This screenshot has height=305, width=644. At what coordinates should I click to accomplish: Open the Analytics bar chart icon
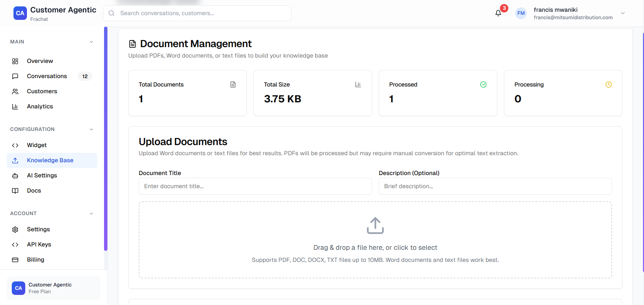[15, 106]
